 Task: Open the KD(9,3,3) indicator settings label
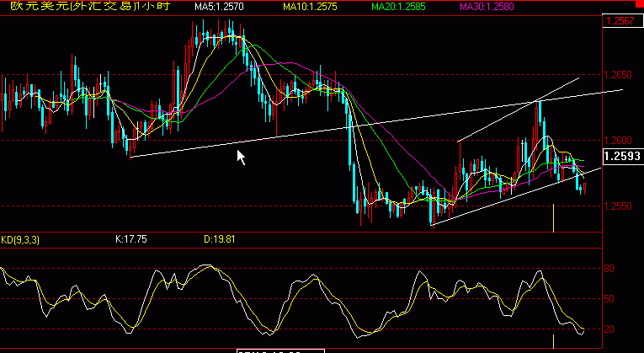click(20, 239)
